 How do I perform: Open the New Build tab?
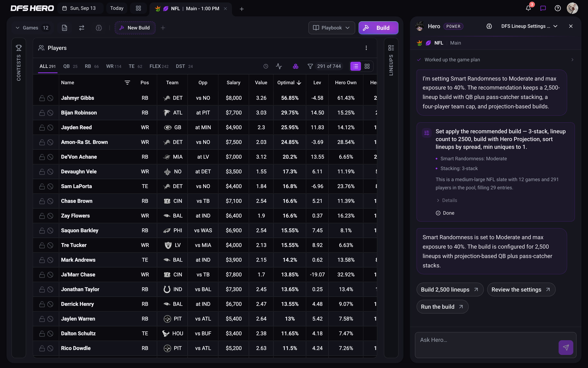(x=135, y=28)
